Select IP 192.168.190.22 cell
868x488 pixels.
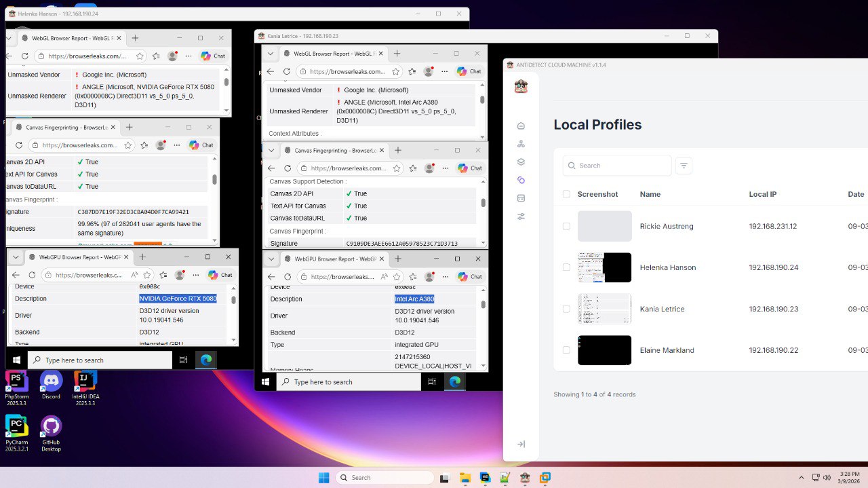[x=774, y=350]
